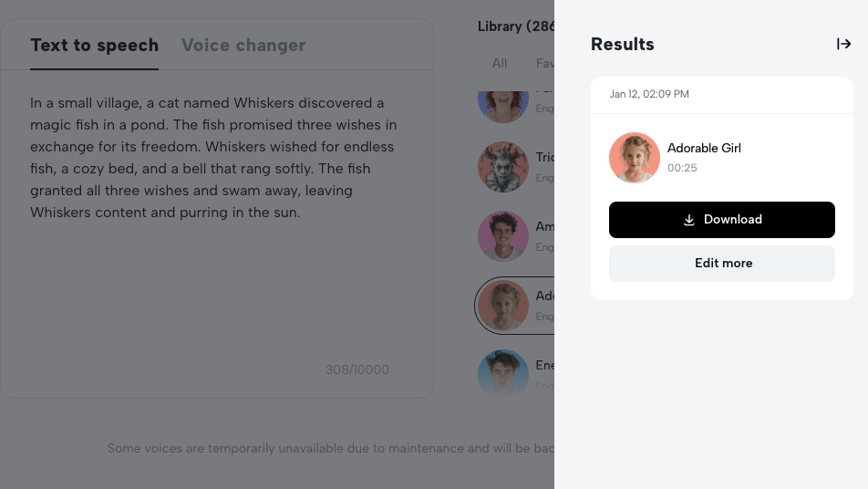The width and height of the screenshot is (868, 489).
Task: Collapse the Results panel with arrow icon
Action: (x=843, y=44)
